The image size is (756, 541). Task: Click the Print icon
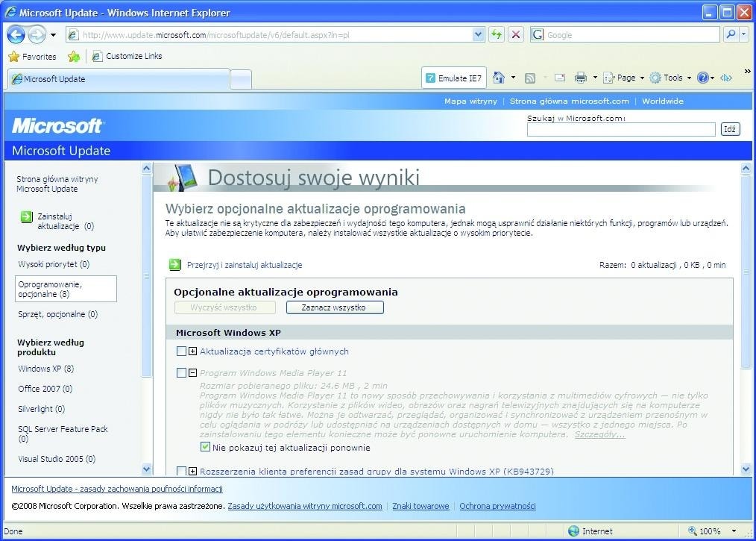point(582,77)
